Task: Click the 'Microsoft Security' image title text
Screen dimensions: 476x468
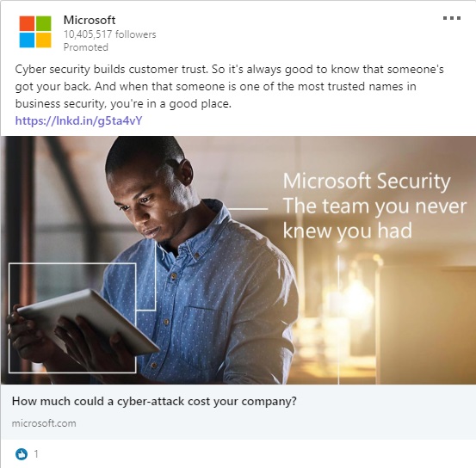Action: coord(367,182)
